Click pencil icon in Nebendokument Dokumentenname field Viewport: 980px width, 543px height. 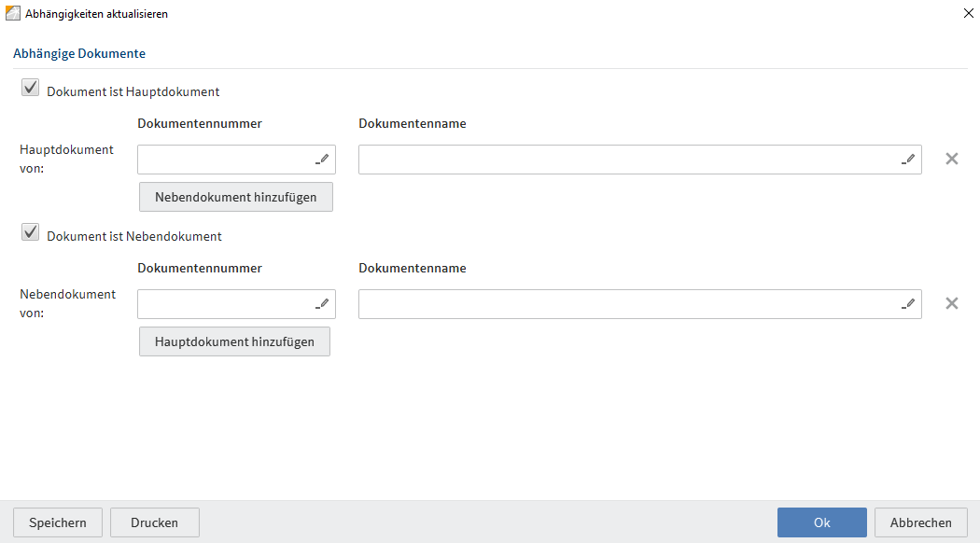tap(909, 304)
